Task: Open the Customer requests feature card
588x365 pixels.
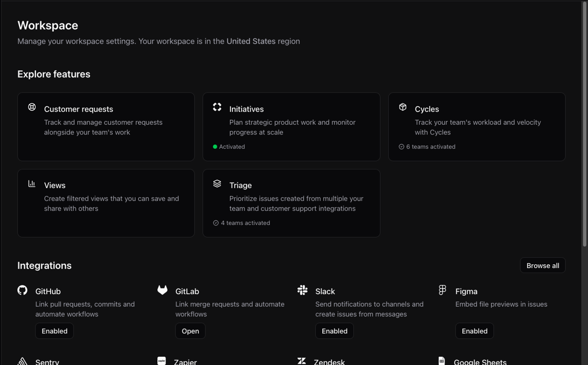Action: point(106,127)
